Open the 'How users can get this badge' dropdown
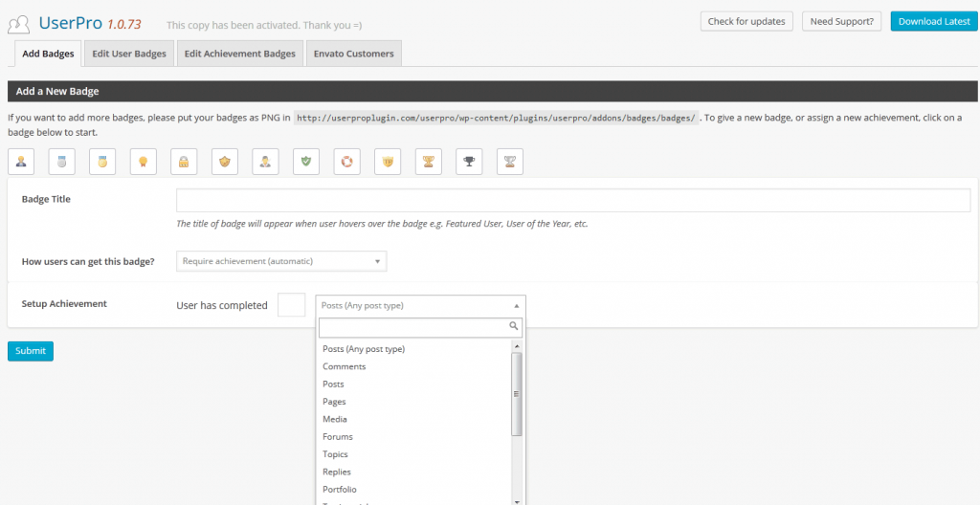The image size is (980, 505). pyautogui.click(x=281, y=261)
